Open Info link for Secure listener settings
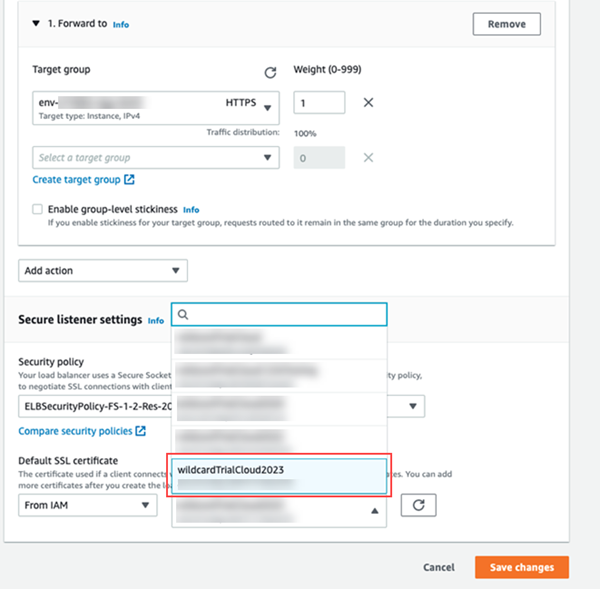The image size is (600, 589). (x=156, y=321)
